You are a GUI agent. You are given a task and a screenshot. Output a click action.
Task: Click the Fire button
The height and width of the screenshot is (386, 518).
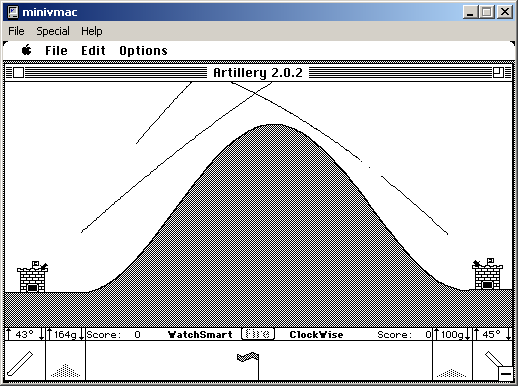click(x=258, y=334)
